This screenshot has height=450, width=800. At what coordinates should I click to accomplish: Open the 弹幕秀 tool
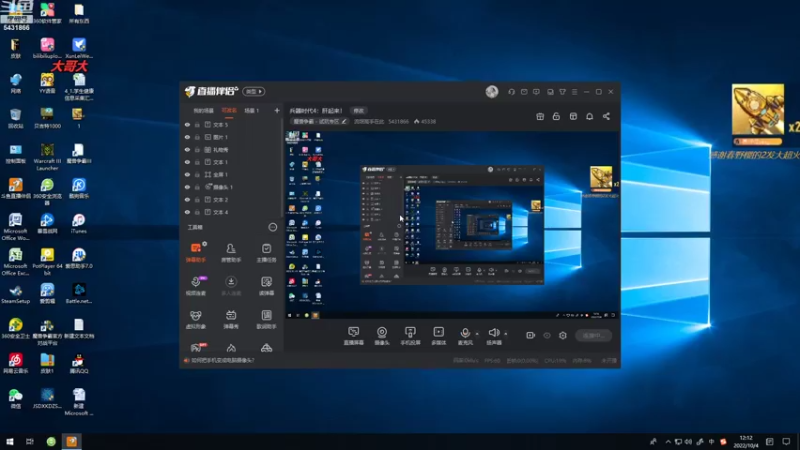coord(231,319)
